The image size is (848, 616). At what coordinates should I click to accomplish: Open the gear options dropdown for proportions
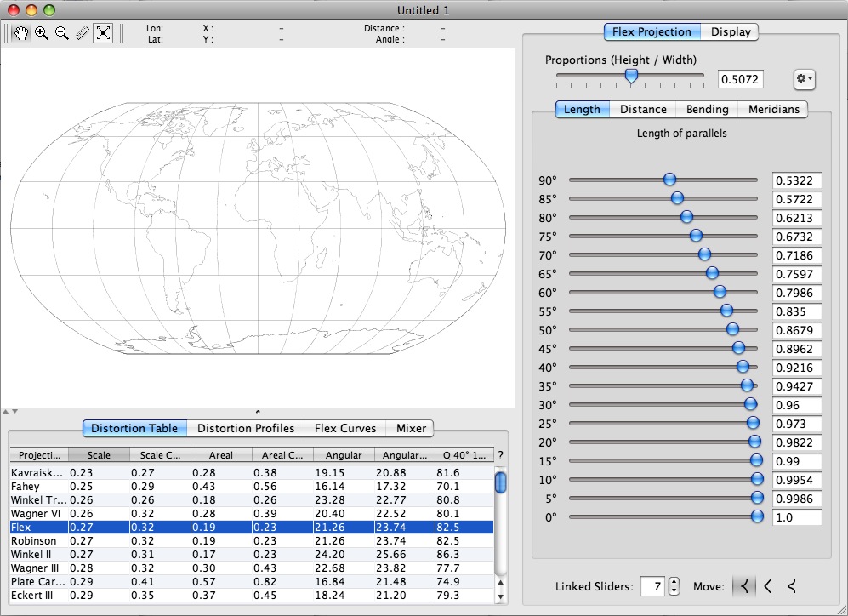(804, 79)
